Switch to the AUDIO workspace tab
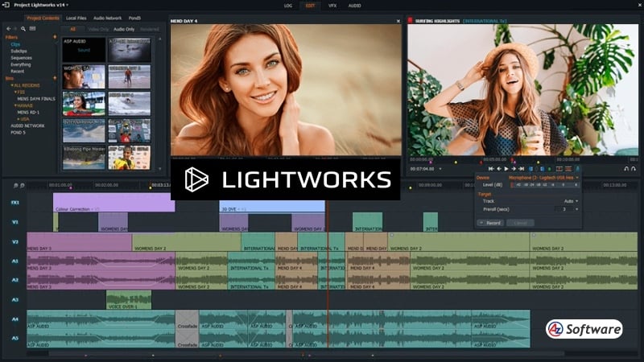This screenshot has width=644, height=362. pyautogui.click(x=354, y=6)
